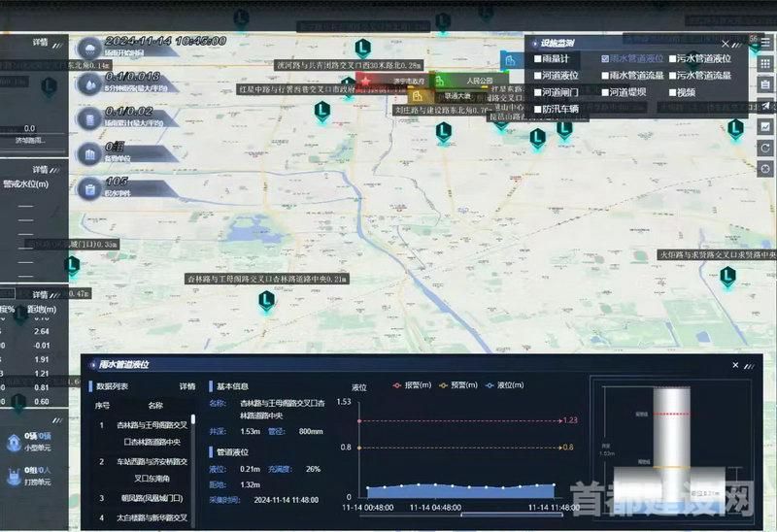Click the refresh icon in right toolbar
Image resolution: width=777 pixels, height=532 pixels.
(764, 149)
